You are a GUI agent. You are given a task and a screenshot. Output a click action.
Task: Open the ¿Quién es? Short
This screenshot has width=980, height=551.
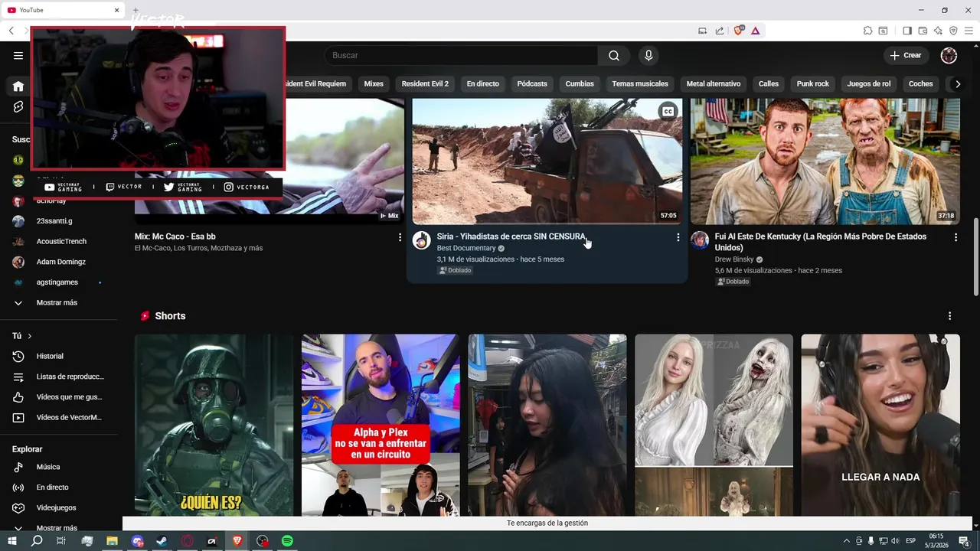tap(214, 425)
